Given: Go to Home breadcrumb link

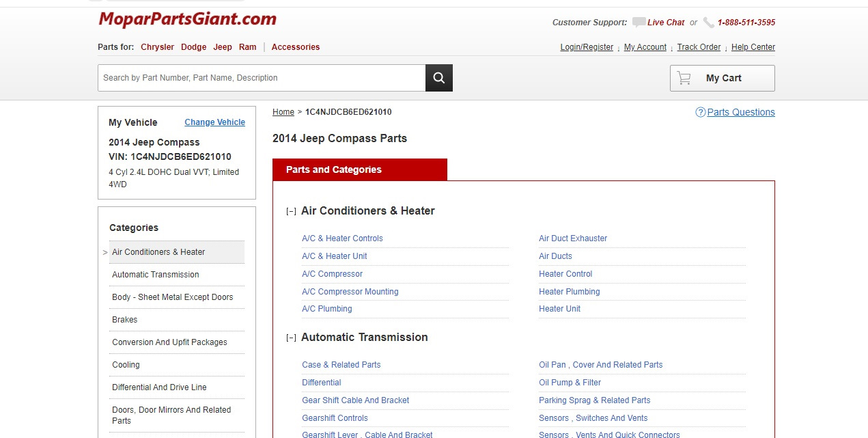Looking at the screenshot, I should click(x=283, y=112).
